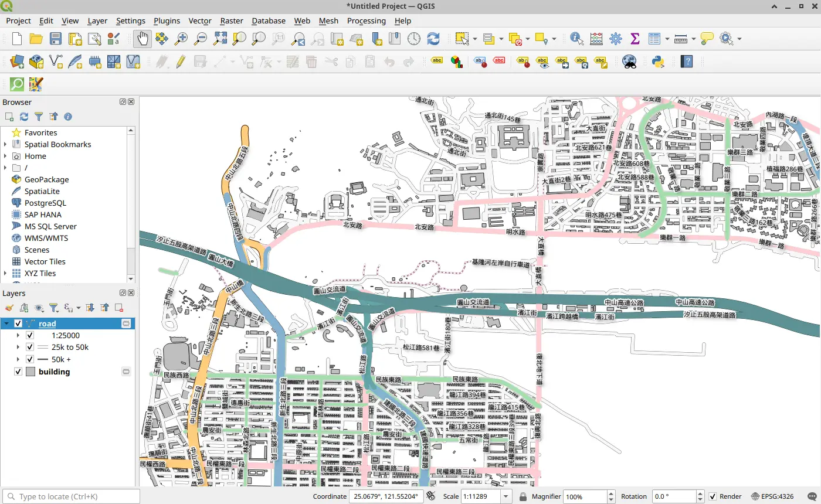821x504 pixels.
Task: Toggle visibility of the building layer
Action: pos(18,372)
